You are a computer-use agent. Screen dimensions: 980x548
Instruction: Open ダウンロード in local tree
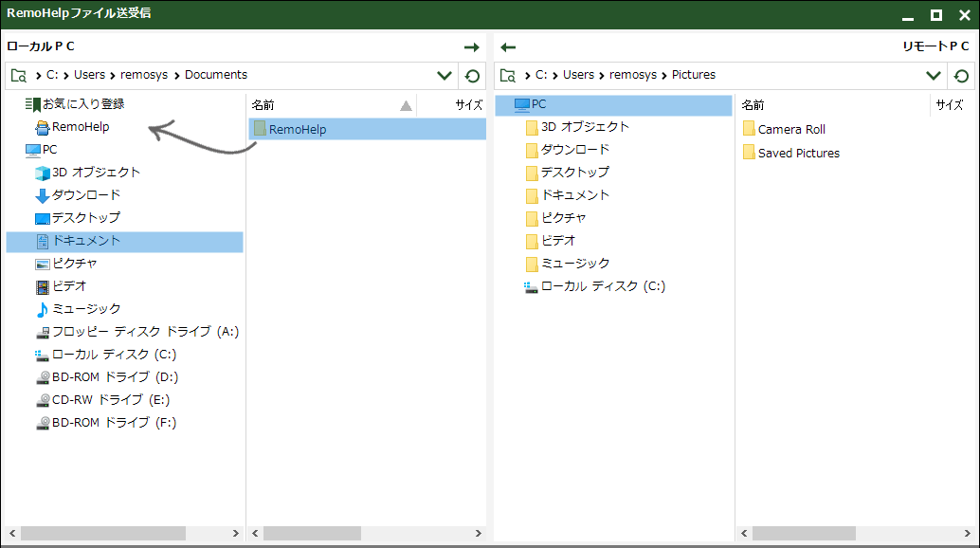coord(78,195)
